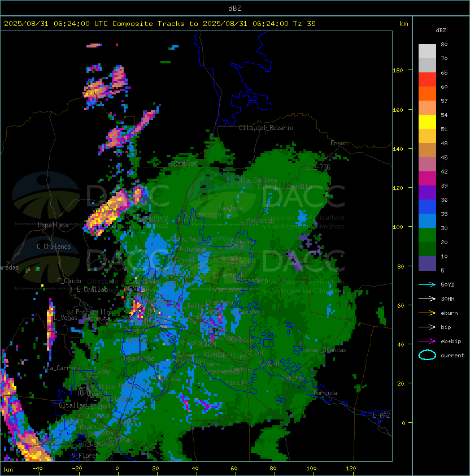This screenshot has height=476, width=470.
Task: Click the white 30HM track arrow in legend
Action: [427, 298]
